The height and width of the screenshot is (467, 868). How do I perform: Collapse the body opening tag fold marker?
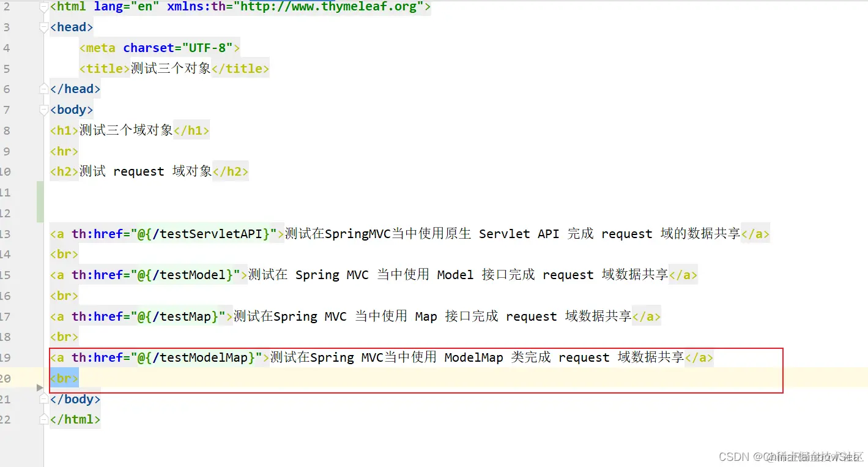[x=43, y=110]
